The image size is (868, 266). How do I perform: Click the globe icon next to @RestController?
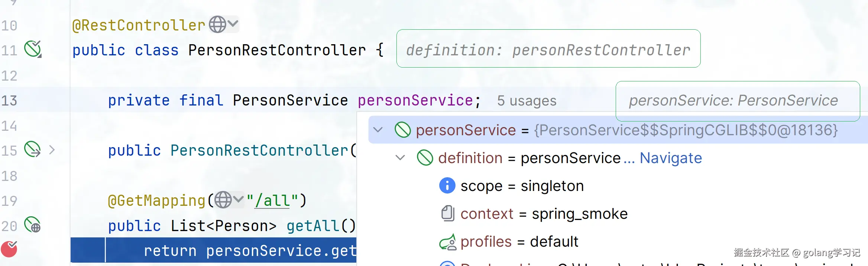click(217, 25)
